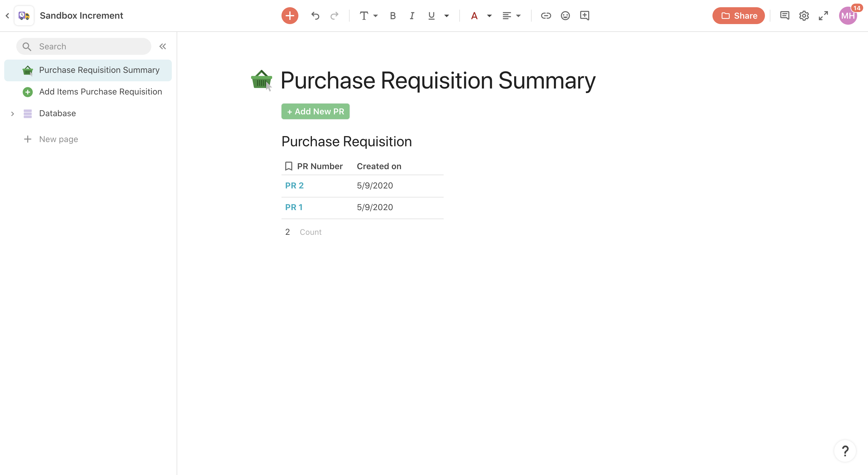Click the text color A swatch

click(x=474, y=15)
